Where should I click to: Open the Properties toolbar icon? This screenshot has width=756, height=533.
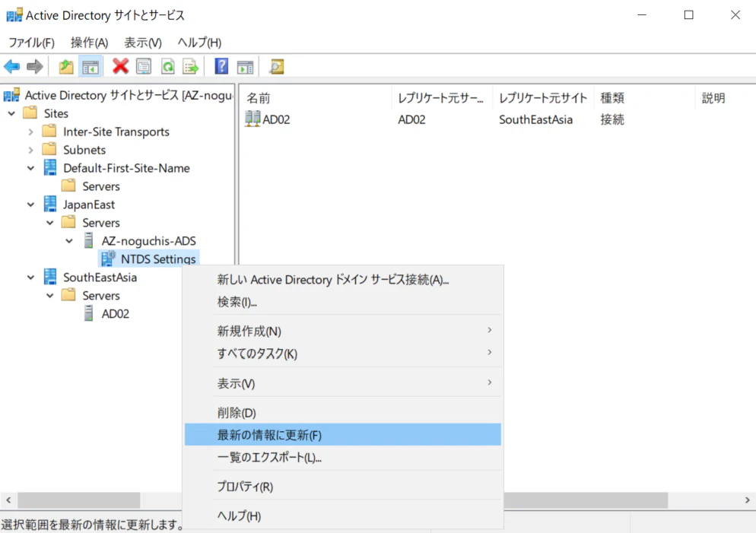click(144, 66)
